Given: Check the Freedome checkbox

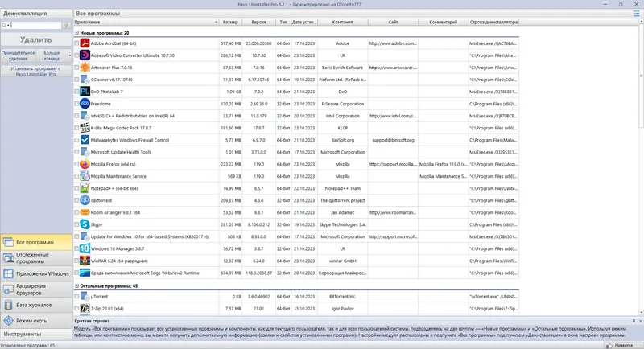Looking at the screenshot, I should pyautogui.click(x=76, y=104).
